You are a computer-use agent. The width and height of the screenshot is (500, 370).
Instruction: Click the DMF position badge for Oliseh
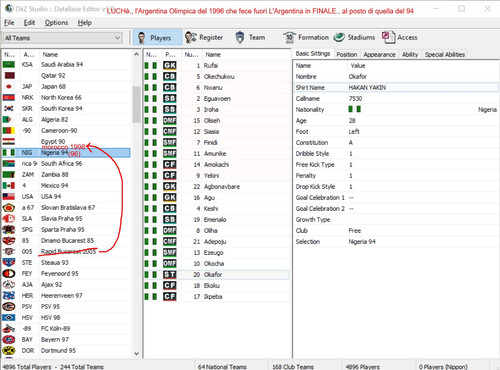point(169,120)
